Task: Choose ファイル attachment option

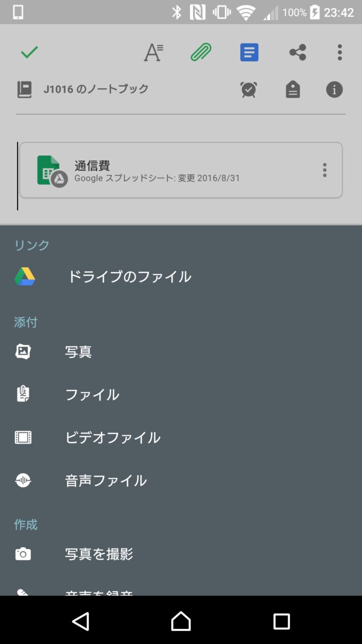Action: tap(92, 395)
